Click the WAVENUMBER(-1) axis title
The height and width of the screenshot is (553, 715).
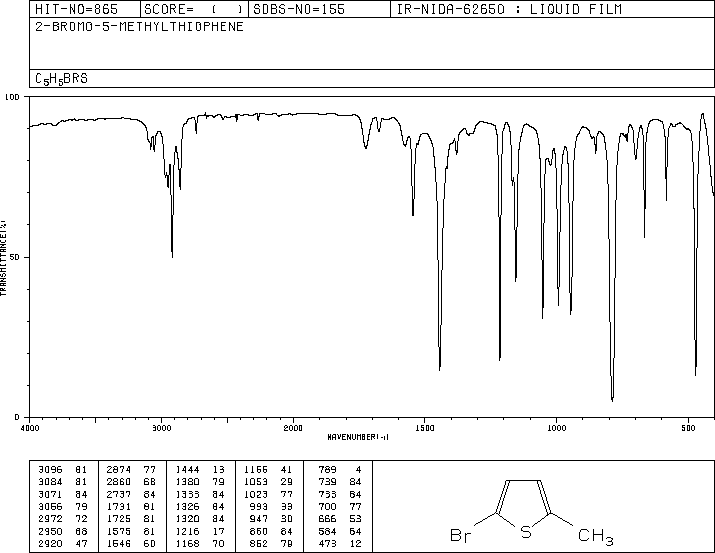358,437
